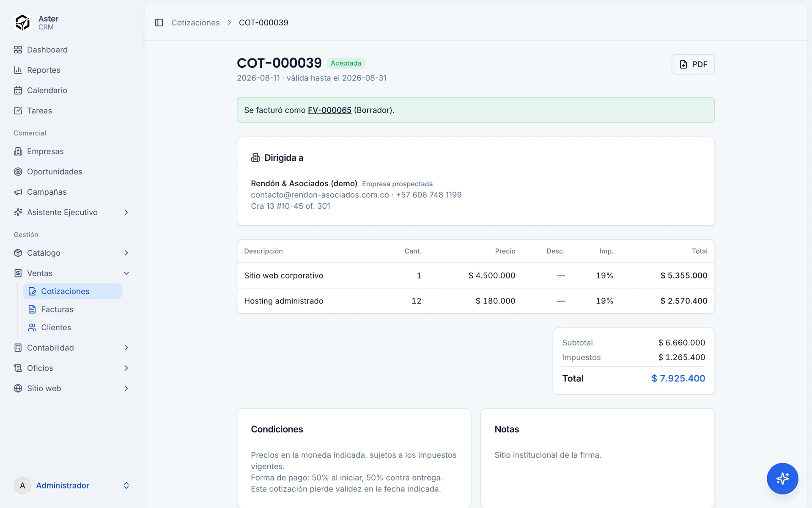The height and width of the screenshot is (508, 812).
Task: Click the Sitio web globe icon
Action: point(18,388)
